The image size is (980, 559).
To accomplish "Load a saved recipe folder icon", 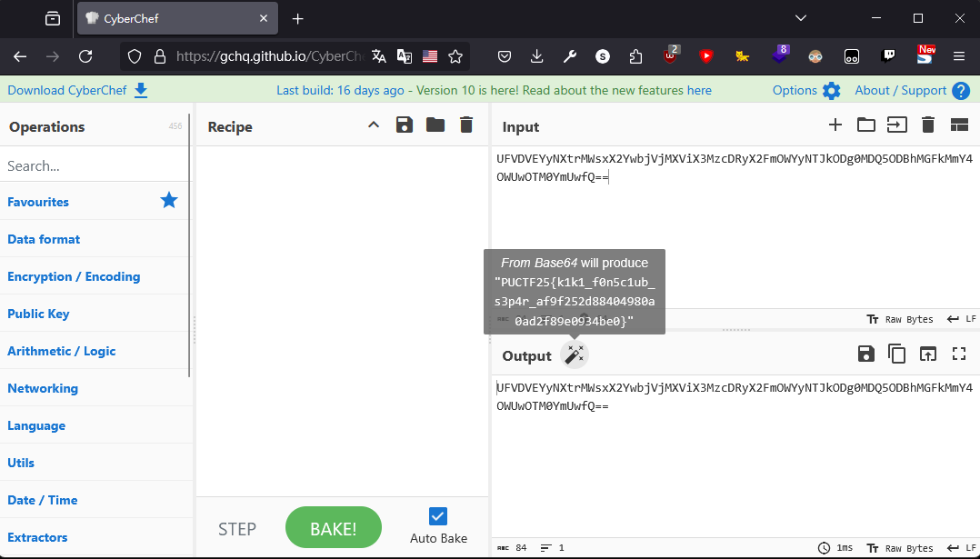I will tap(435, 125).
